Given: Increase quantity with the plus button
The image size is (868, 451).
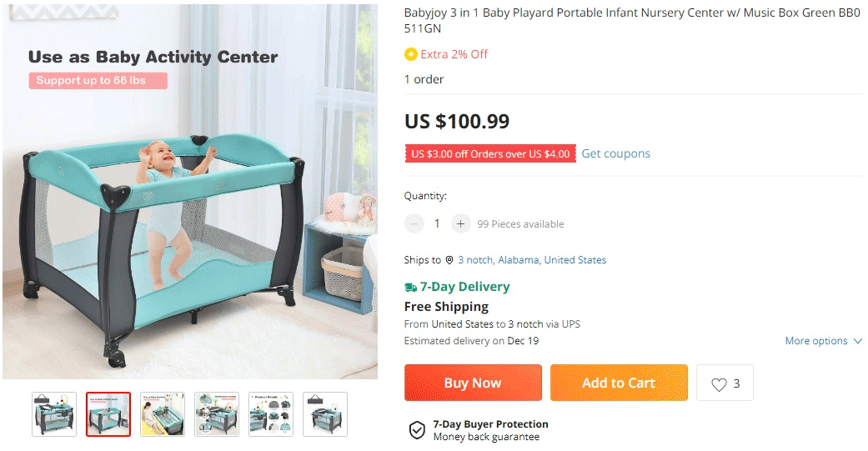Looking at the screenshot, I should click(460, 223).
